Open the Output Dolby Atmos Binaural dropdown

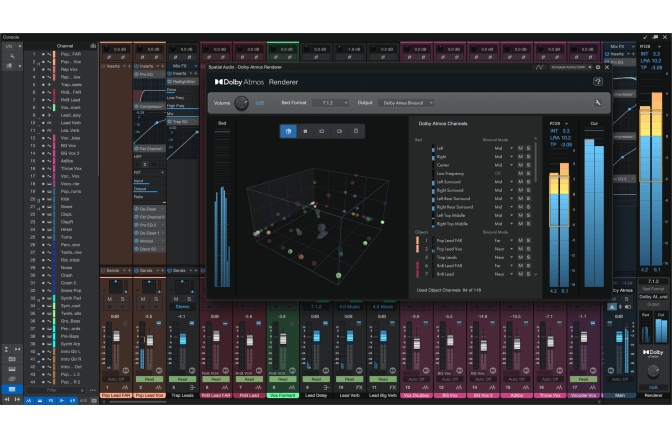(x=406, y=103)
